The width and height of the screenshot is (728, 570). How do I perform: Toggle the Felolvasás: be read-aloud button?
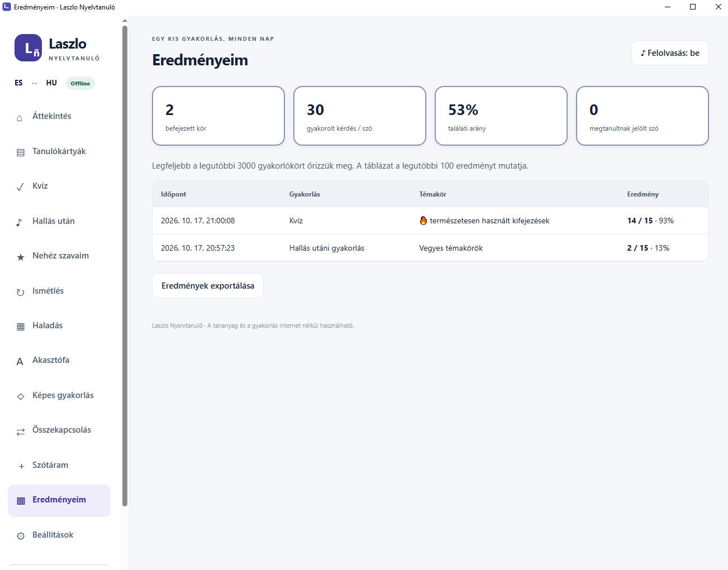click(670, 53)
